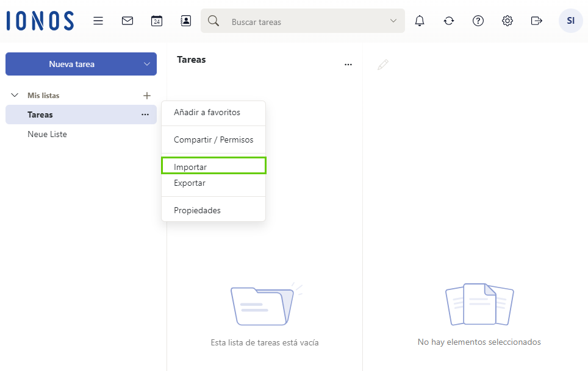
Task: Choose Añadir a favoritos
Action: pos(213,112)
